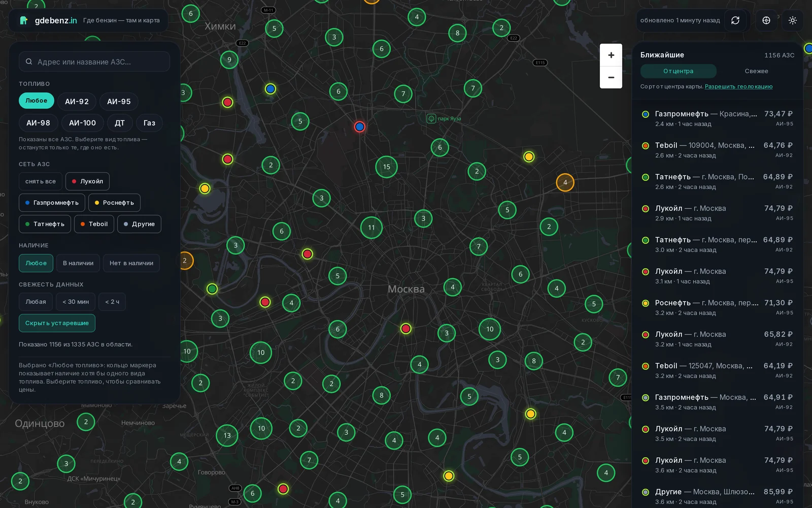The image size is (812, 508).
Task: Click the refresh data icon
Action: pos(735,20)
